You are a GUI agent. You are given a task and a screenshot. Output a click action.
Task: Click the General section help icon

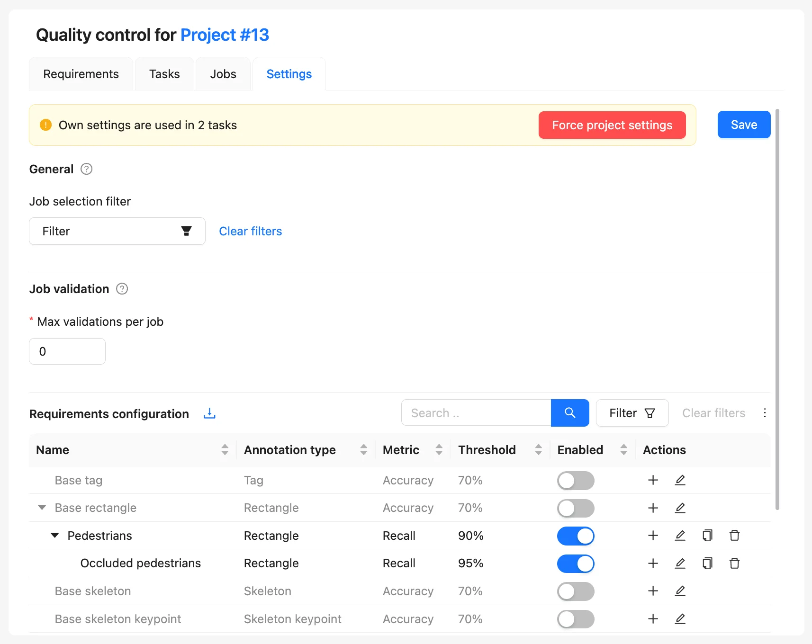[86, 169]
